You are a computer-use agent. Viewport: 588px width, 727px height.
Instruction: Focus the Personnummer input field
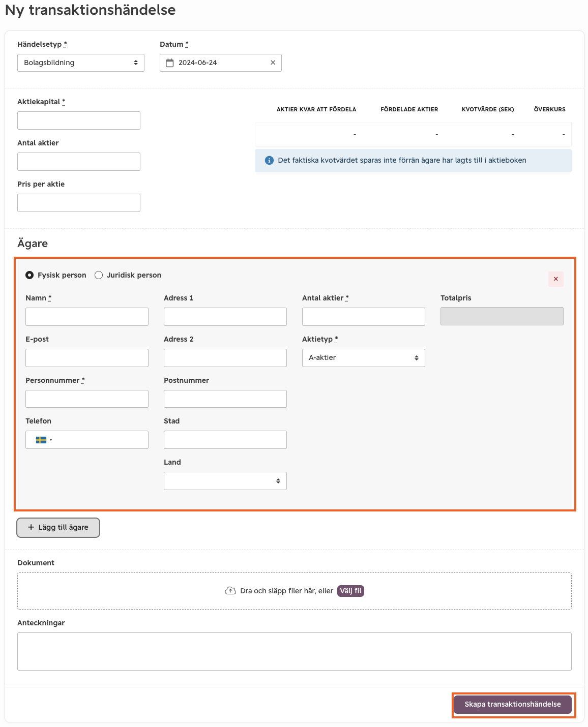click(x=87, y=399)
